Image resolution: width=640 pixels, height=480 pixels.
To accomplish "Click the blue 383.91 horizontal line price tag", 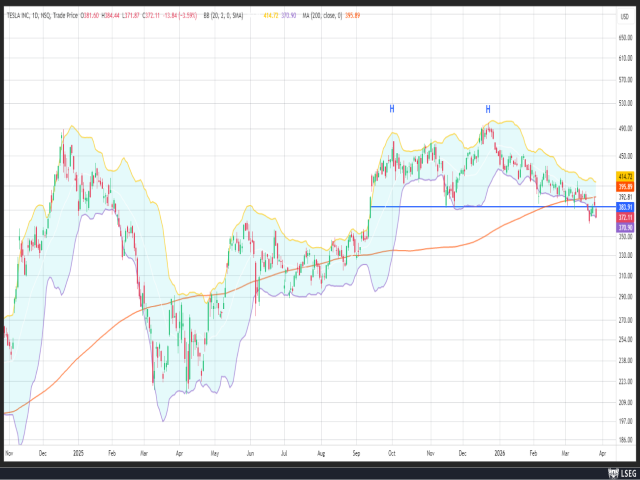I will [625, 207].
